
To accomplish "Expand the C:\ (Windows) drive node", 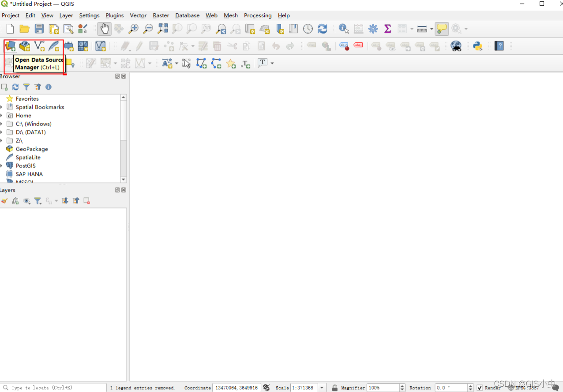I will point(2,124).
